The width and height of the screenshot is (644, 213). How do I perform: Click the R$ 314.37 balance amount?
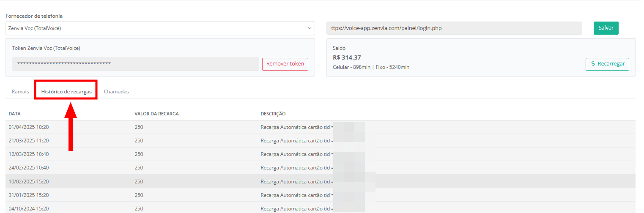[x=347, y=58]
